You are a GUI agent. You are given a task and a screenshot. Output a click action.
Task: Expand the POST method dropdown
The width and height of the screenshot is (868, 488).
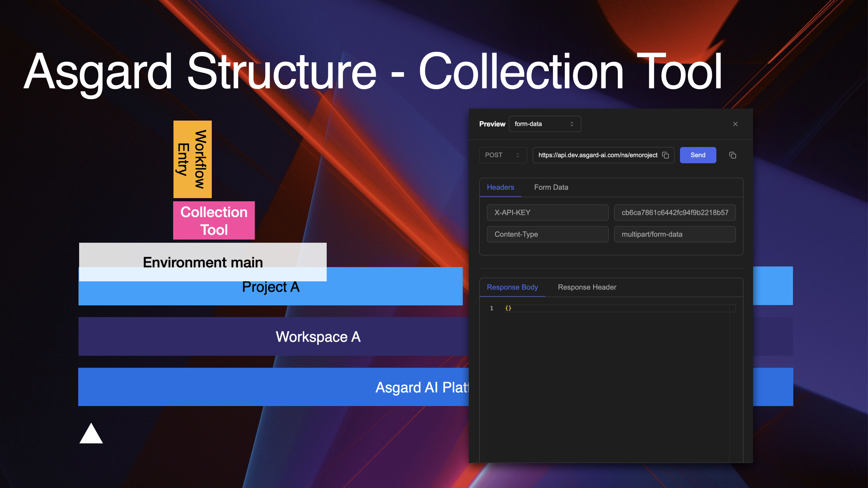point(502,155)
